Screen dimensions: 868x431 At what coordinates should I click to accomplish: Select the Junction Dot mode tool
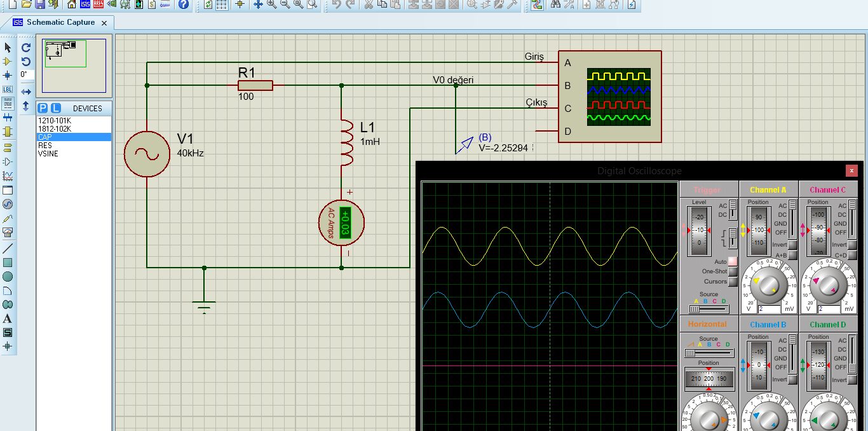click(x=8, y=76)
